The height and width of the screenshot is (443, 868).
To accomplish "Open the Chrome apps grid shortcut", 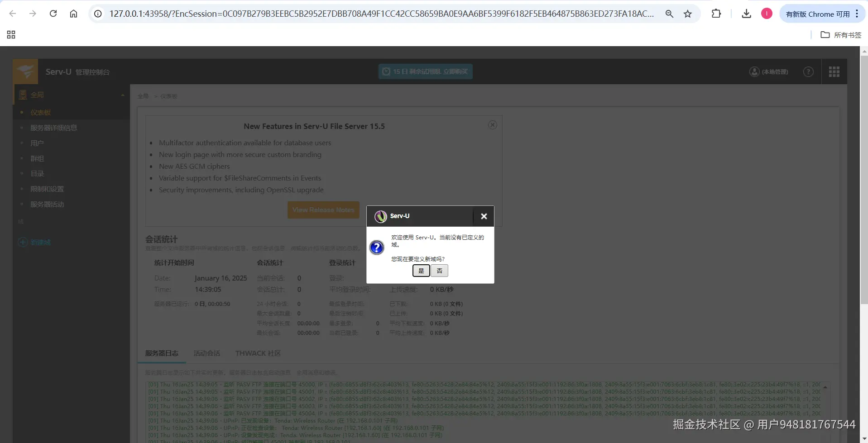I will [11, 35].
